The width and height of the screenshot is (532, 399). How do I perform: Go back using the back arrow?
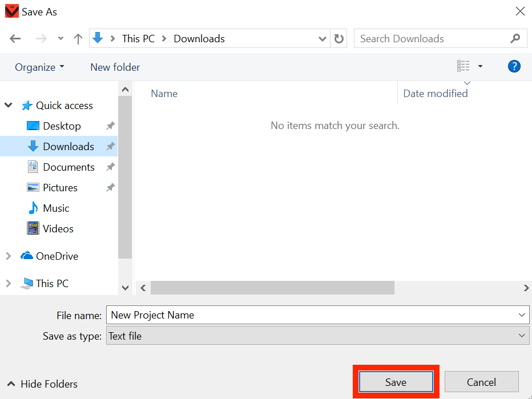[15, 38]
